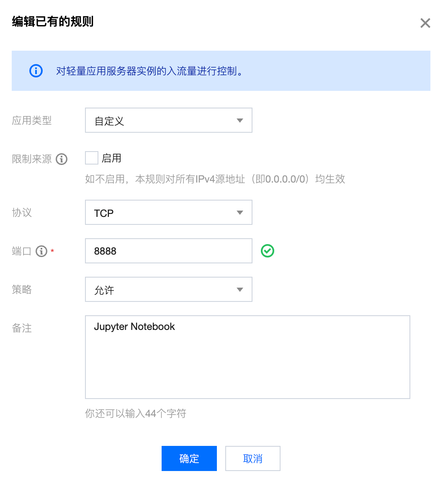Enable the 启用 source restriction checkbox
This screenshot has width=448, height=484.
point(92,158)
